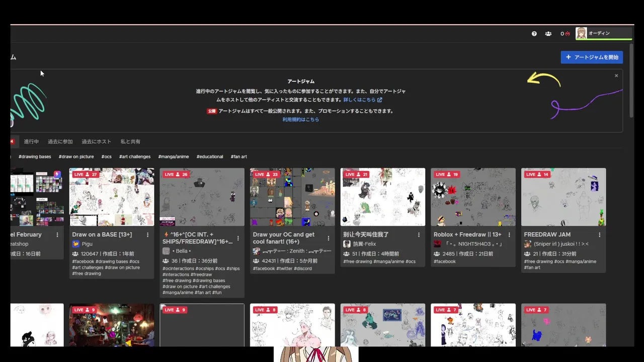
Task: Click the LIVE 27 badge
Action: coord(85,174)
